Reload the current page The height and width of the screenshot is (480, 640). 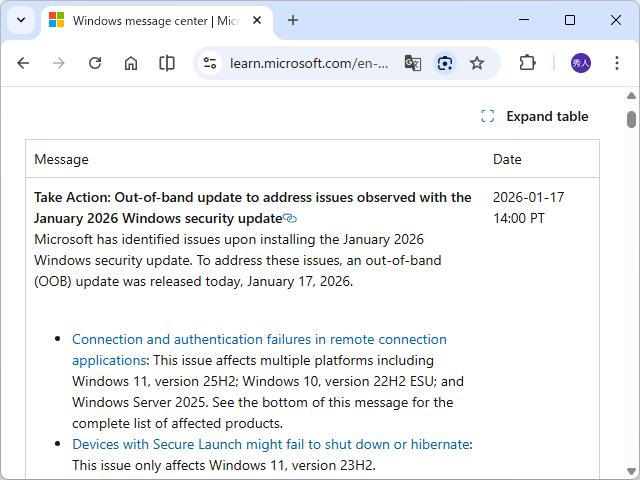[95, 63]
